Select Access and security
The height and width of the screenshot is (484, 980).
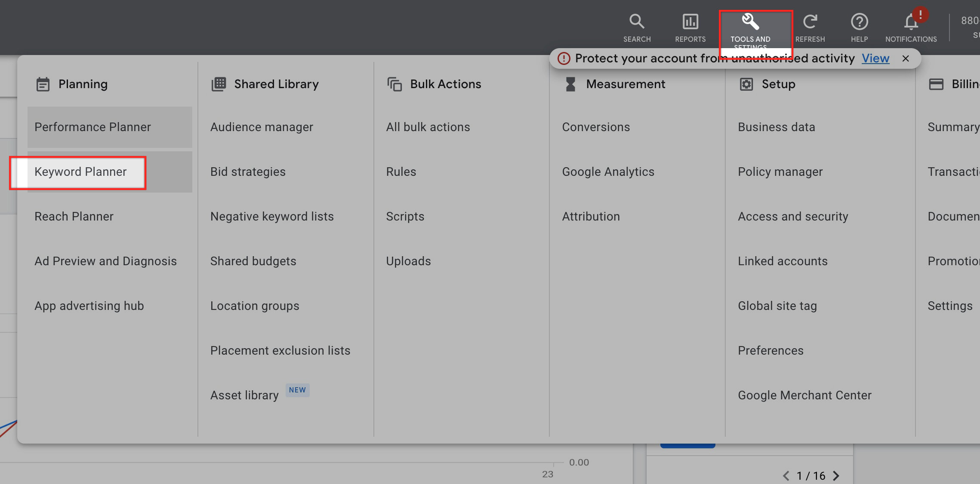[793, 217]
